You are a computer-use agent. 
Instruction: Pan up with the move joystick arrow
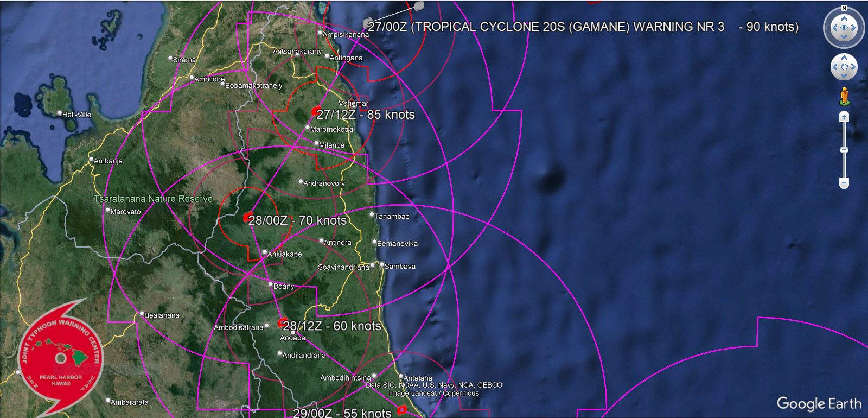pos(844,58)
